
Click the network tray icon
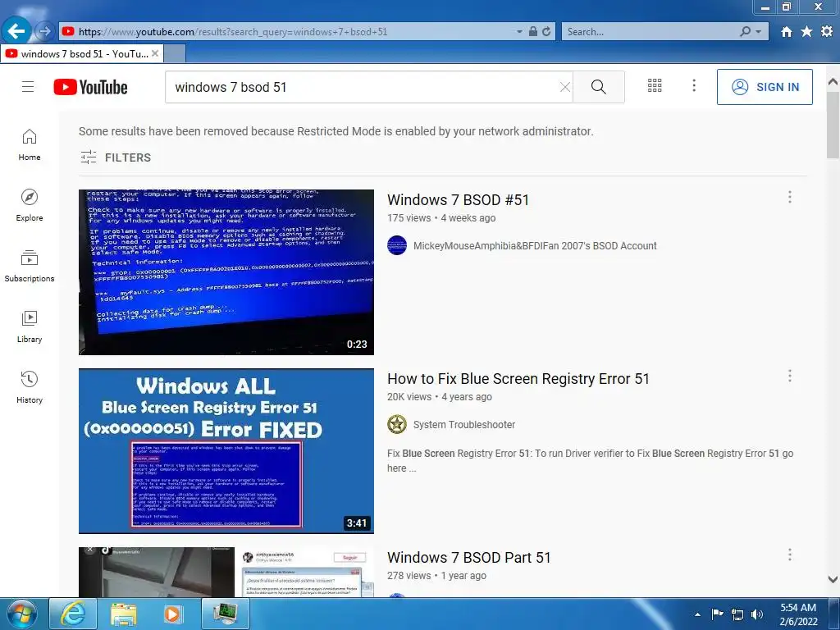click(737, 614)
